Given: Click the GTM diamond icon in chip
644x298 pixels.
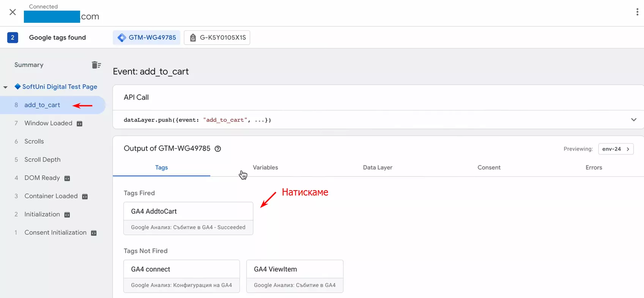Looking at the screenshot, I should [x=122, y=38].
